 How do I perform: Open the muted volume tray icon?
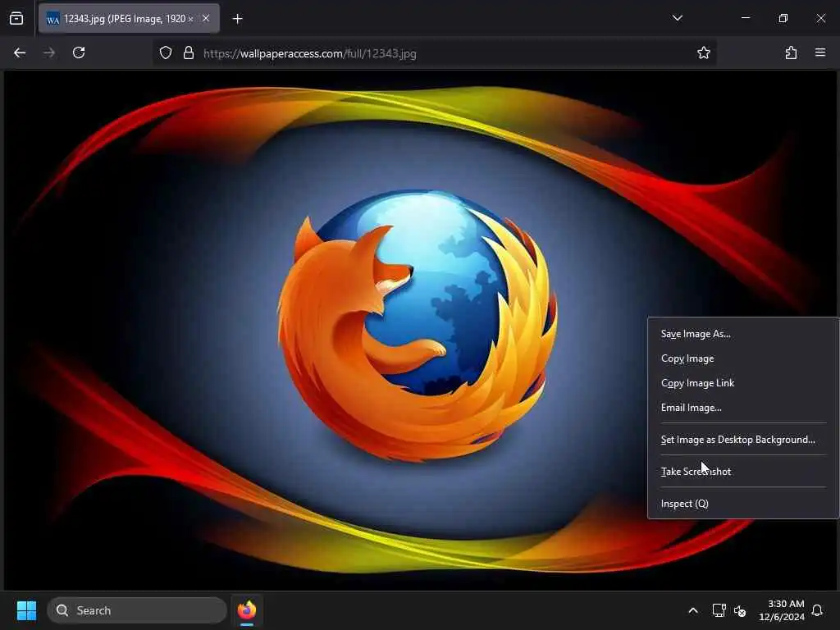[740, 610]
